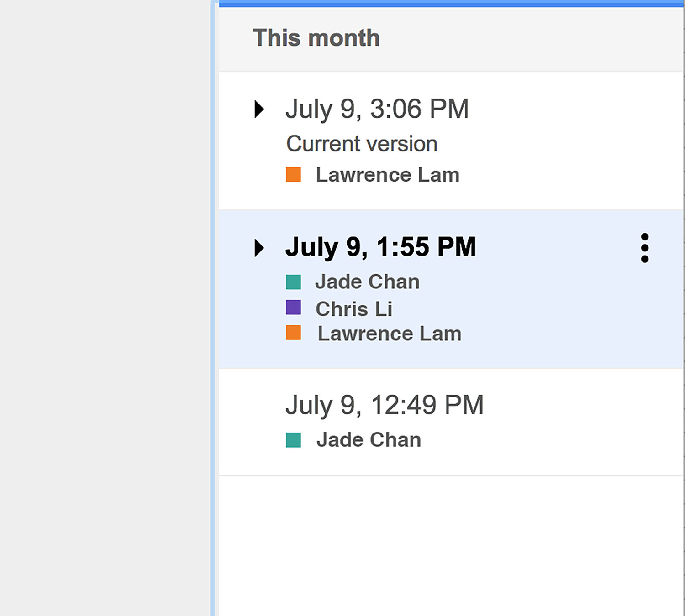
Task: Click Jade Chan in 1:55 PM version
Action: point(367,282)
